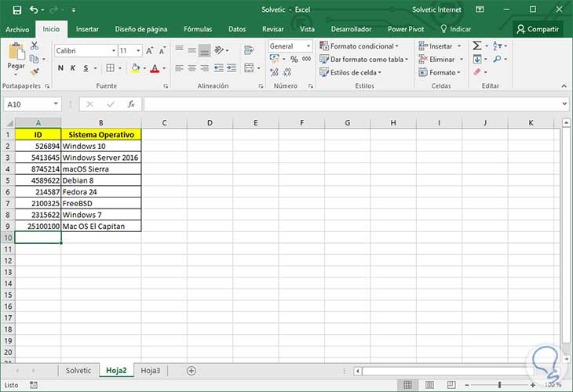Click the Format Painter brush icon
This screenshot has height=392, width=573.
[x=35, y=72]
